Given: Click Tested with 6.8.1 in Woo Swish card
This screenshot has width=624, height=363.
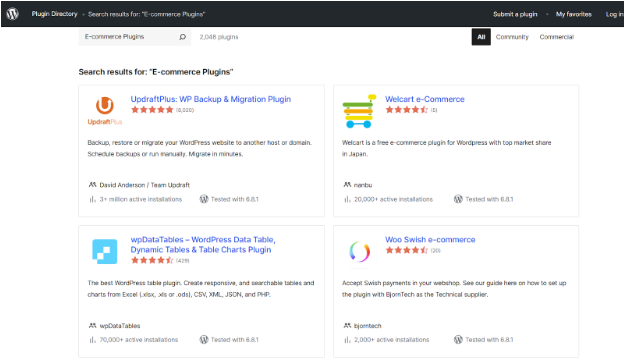Looking at the screenshot, I should pyautogui.click(x=489, y=340).
